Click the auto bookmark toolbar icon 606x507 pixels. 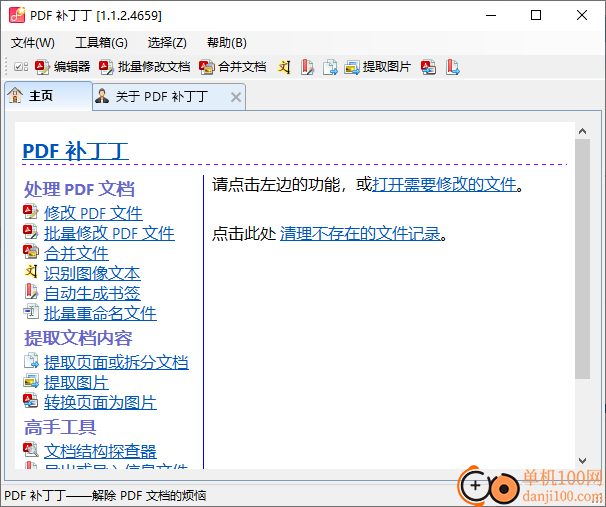click(x=307, y=67)
